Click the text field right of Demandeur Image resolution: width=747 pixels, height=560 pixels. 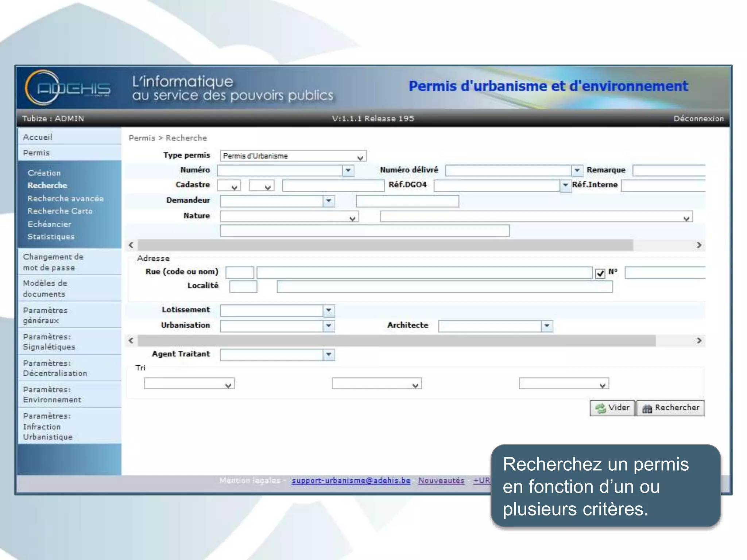(407, 201)
